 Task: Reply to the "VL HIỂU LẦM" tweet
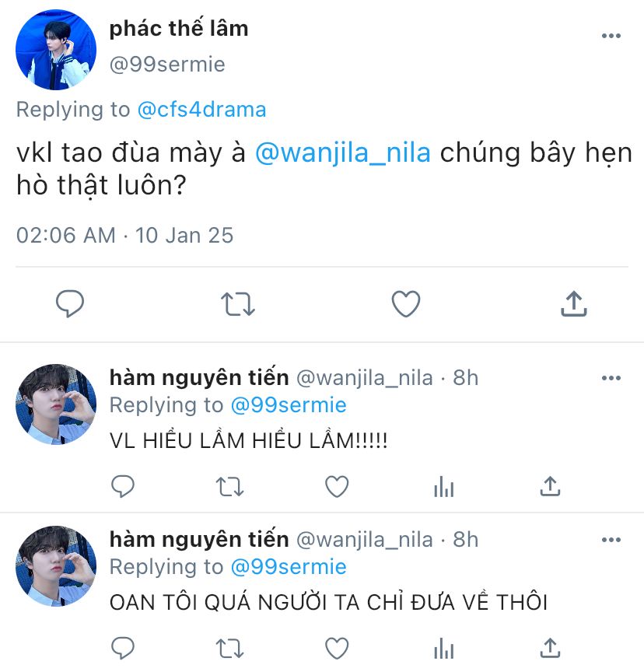click(123, 486)
